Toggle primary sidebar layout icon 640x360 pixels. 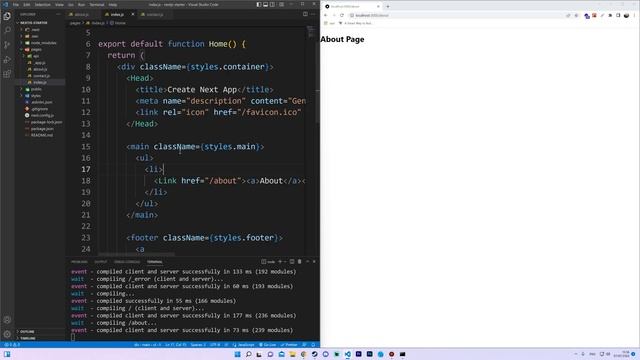pos(258,4)
